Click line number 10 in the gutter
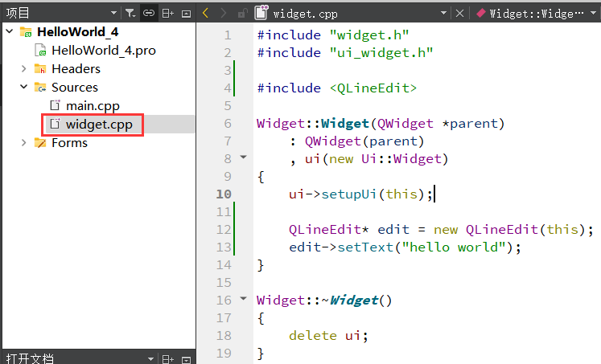Viewport: 601px width, 364px height. (224, 194)
